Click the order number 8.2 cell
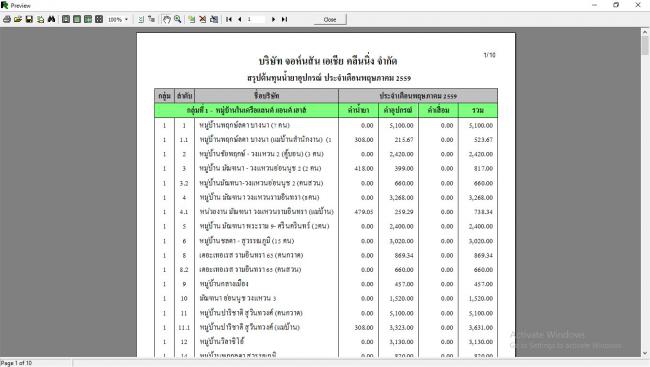This screenshot has width=650, height=367. (x=184, y=270)
